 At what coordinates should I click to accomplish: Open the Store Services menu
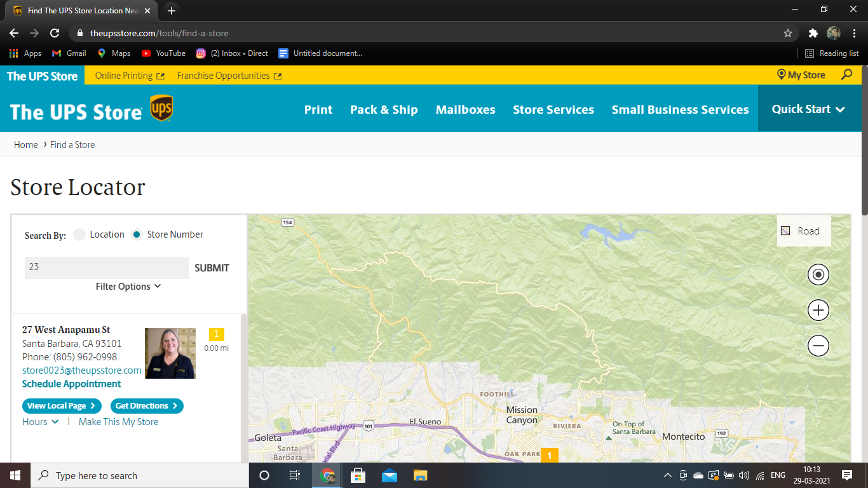pos(553,109)
